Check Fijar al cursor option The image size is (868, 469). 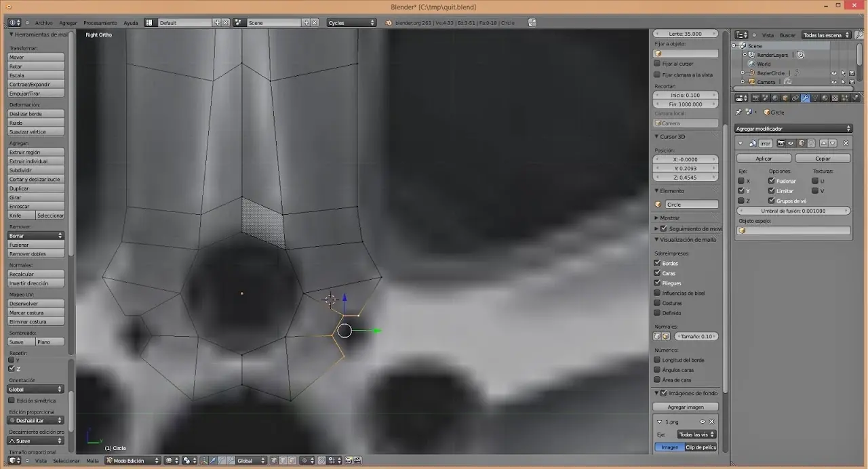coord(657,64)
